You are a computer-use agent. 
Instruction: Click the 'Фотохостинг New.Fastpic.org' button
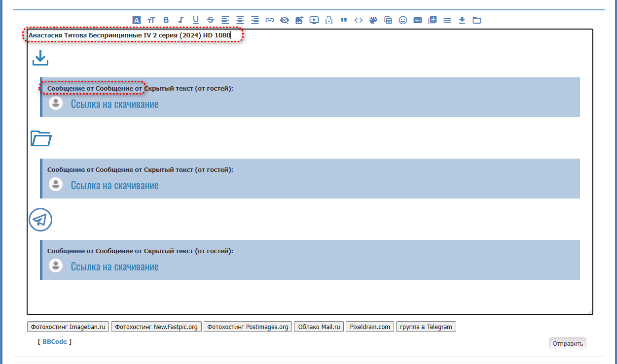pyautogui.click(x=156, y=327)
